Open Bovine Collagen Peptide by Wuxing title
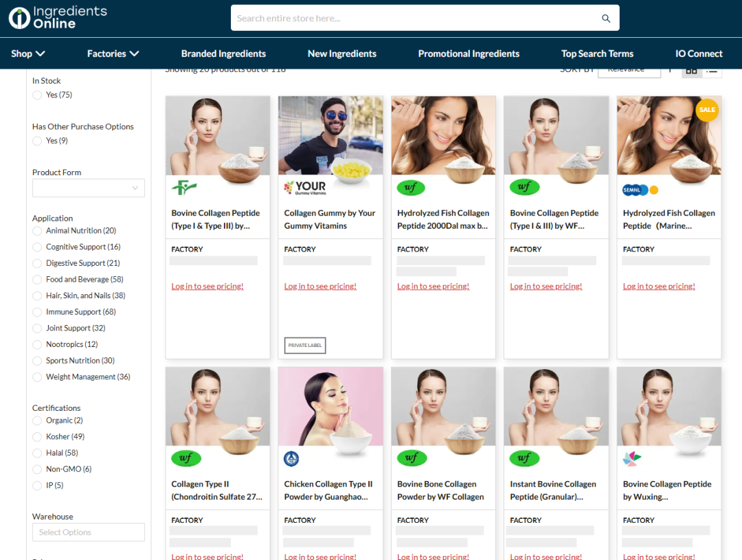742x560 pixels. (667, 491)
